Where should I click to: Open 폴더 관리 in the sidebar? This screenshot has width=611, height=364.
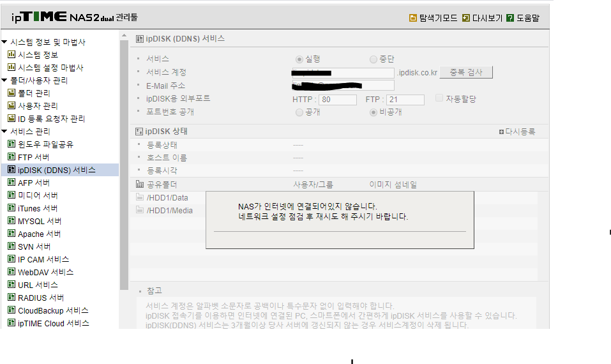(x=34, y=93)
